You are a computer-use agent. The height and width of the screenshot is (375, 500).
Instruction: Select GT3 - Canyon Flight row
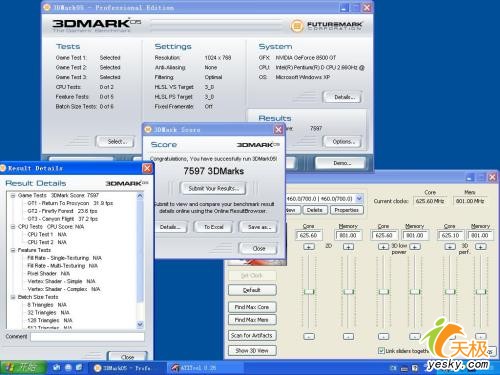coord(63,219)
